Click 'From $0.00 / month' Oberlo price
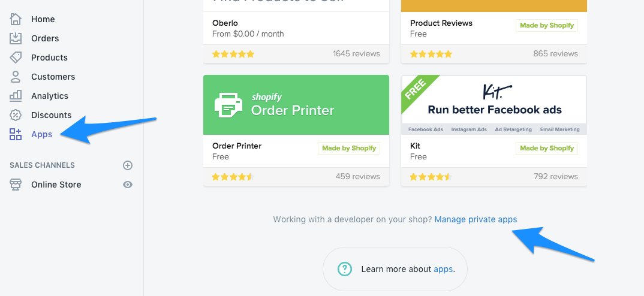Screen dimensions: 644x296 (248, 34)
